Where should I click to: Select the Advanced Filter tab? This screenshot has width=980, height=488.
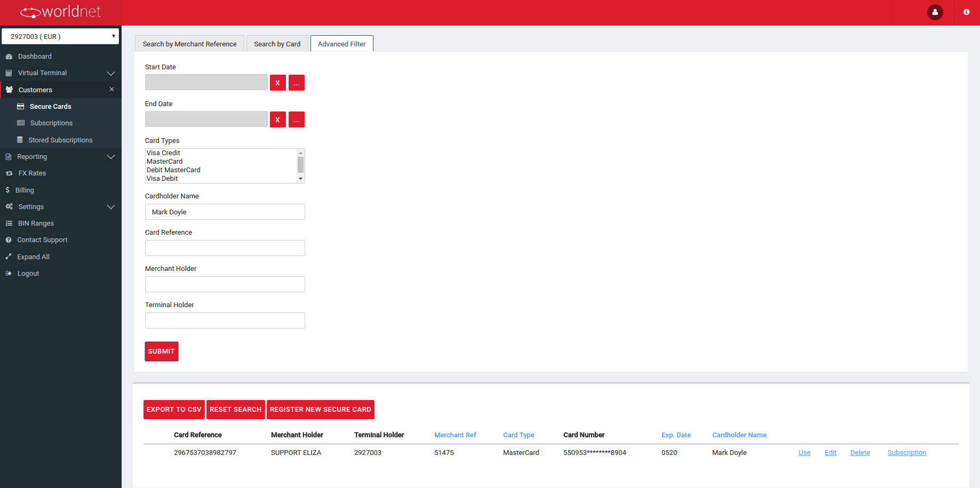[341, 44]
